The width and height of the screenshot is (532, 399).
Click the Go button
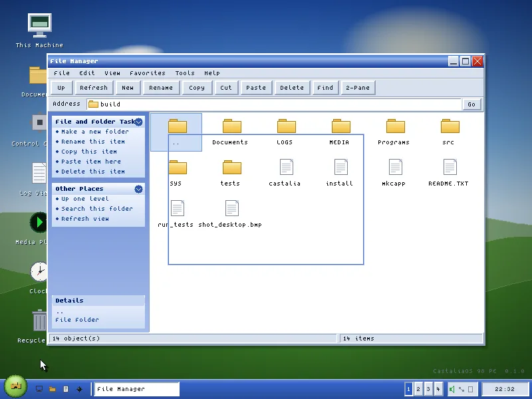(471, 104)
